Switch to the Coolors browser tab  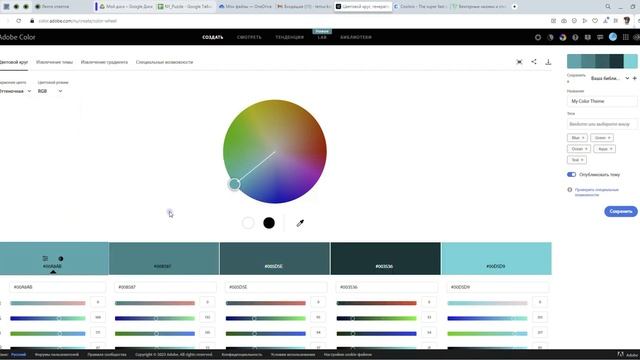(x=420, y=7)
